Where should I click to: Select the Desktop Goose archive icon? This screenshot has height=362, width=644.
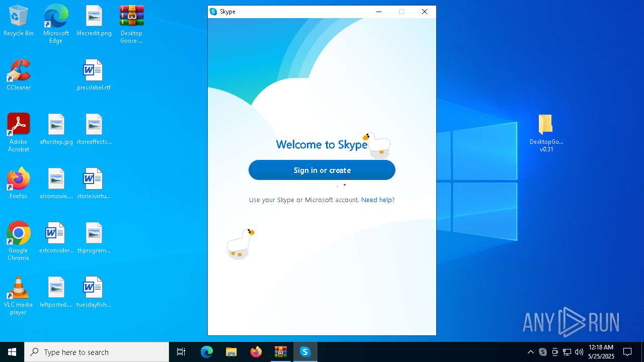[x=131, y=24]
